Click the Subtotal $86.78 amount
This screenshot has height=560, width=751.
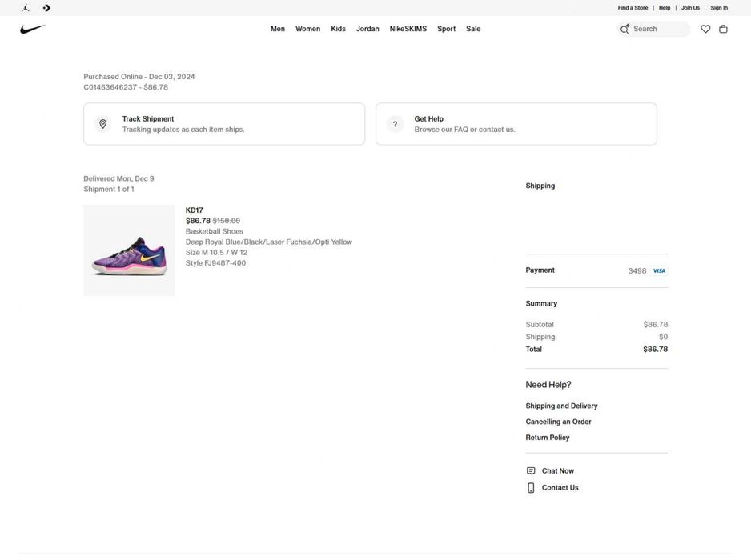(x=656, y=325)
